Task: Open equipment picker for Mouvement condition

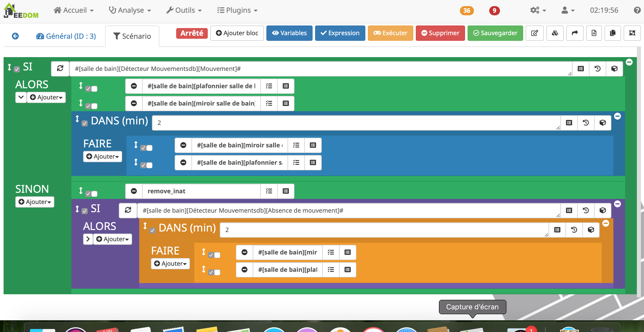Action: (614, 69)
